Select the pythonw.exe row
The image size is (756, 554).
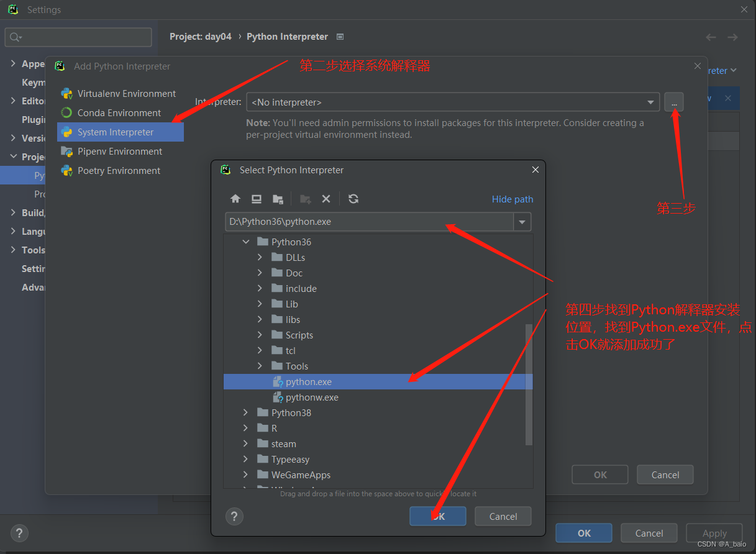[x=378, y=397]
